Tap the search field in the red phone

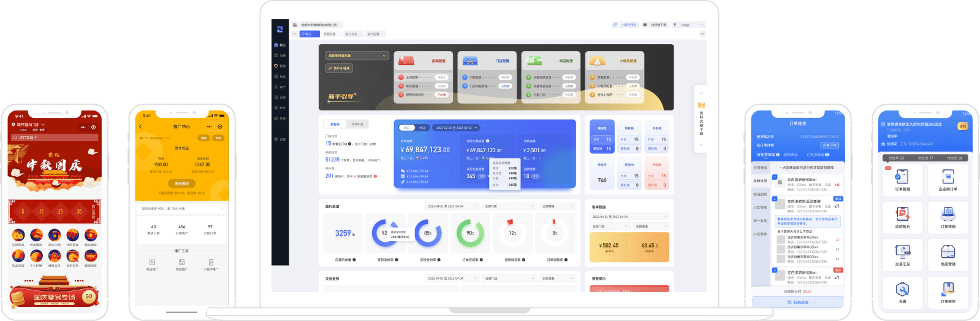point(54,137)
